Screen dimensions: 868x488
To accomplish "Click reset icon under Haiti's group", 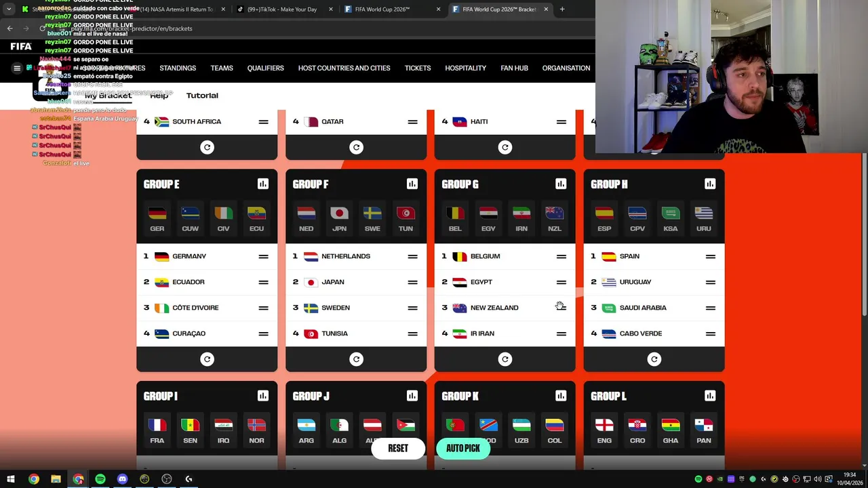I will pos(505,147).
